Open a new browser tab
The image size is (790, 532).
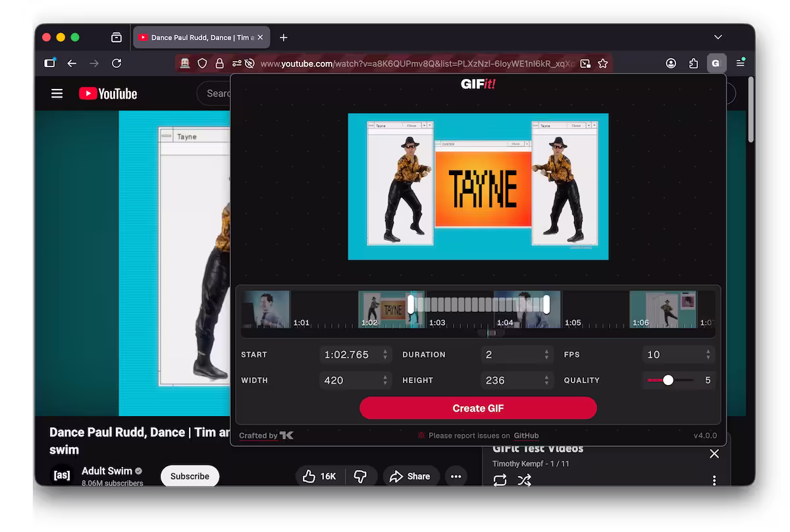pyautogui.click(x=283, y=38)
